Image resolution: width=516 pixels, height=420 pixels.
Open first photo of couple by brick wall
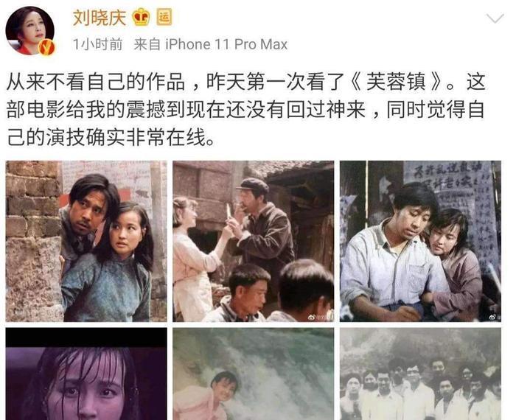click(86, 241)
